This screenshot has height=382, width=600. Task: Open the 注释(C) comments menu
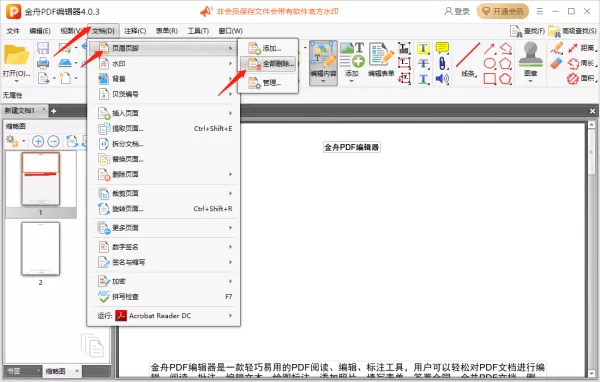coord(135,31)
